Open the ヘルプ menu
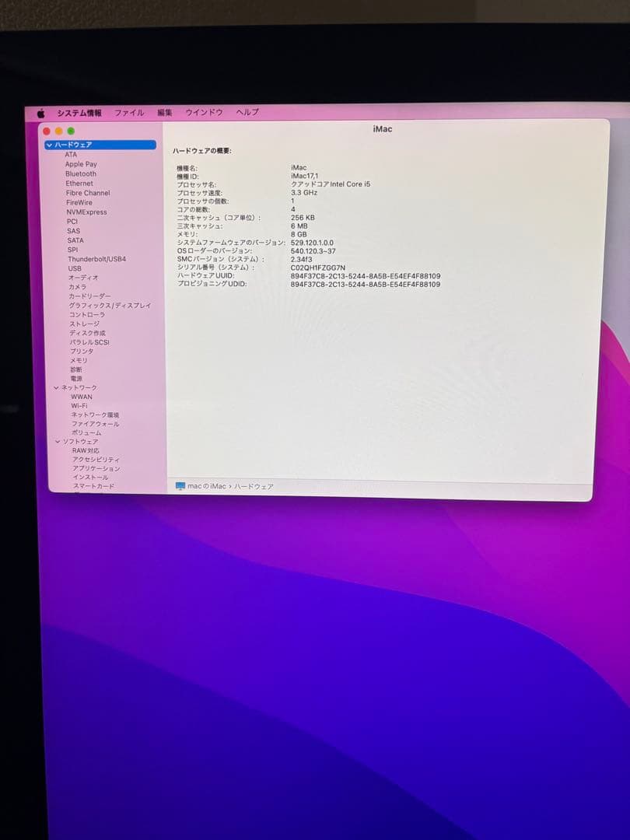630x840 pixels. click(x=246, y=112)
